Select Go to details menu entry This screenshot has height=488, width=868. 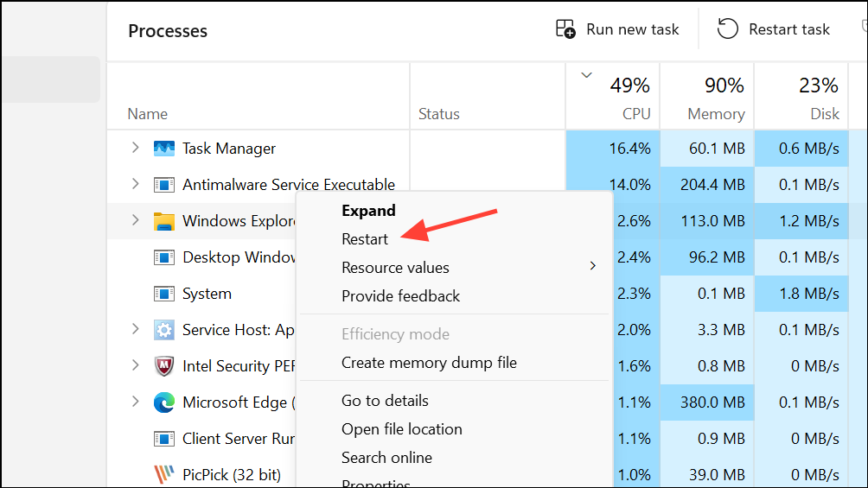pyautogui.click(x=385, y=401)
